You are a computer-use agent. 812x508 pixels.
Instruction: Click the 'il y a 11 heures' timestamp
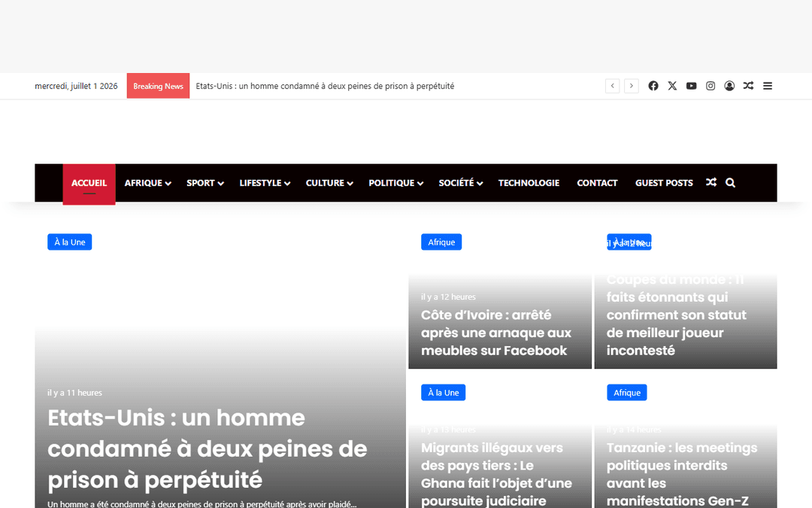74,393
